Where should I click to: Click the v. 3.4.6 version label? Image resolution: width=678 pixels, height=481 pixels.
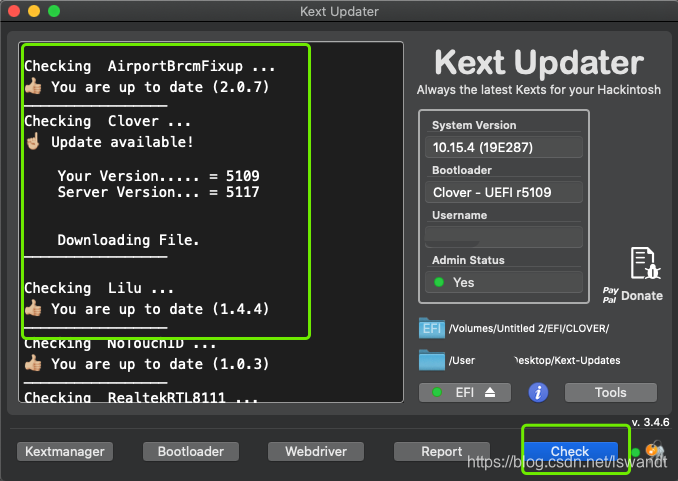650,422
